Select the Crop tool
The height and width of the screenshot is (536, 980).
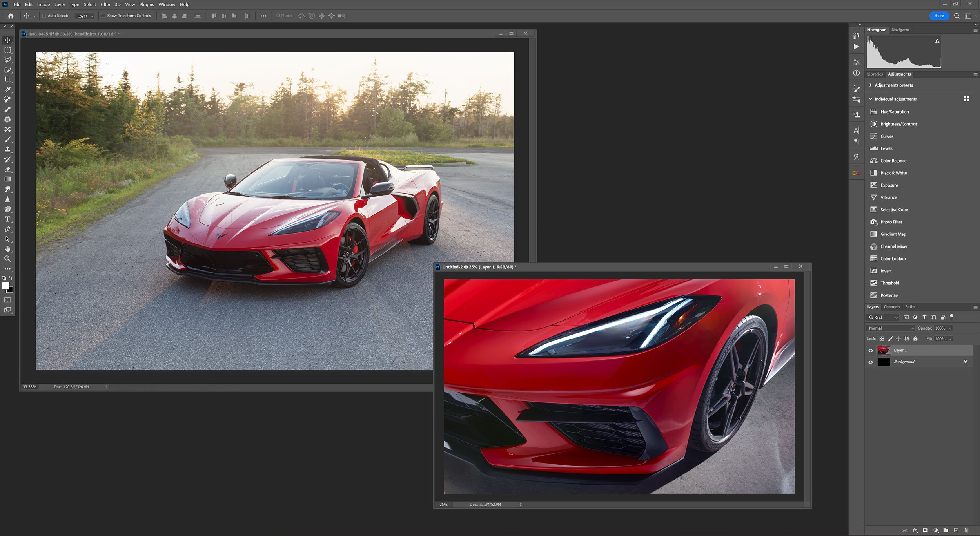[7, 80]
